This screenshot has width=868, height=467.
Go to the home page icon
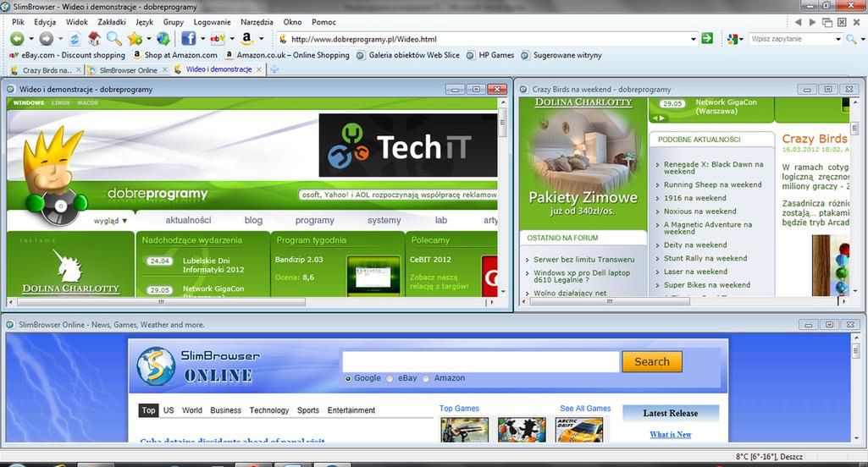tap(94, 39)
